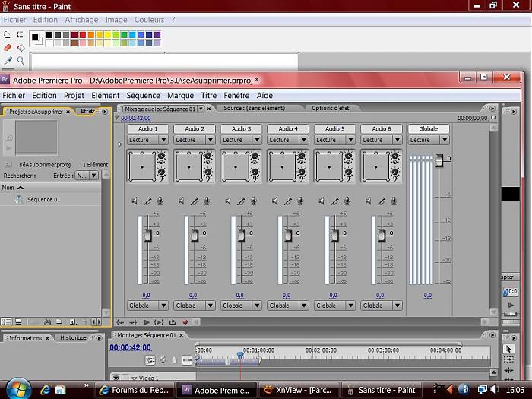
Task: Open the project Find binoculars tool
Action: click(47, 321)
